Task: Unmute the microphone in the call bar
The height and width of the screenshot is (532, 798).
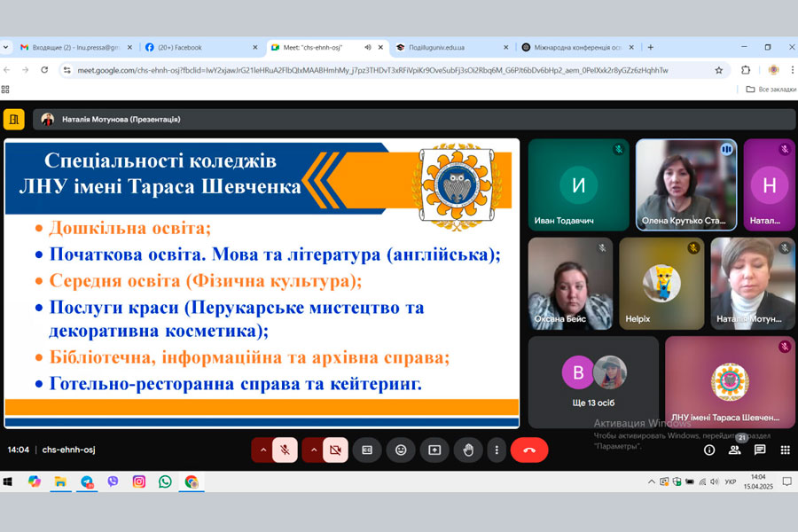Action: click(285, 450)
